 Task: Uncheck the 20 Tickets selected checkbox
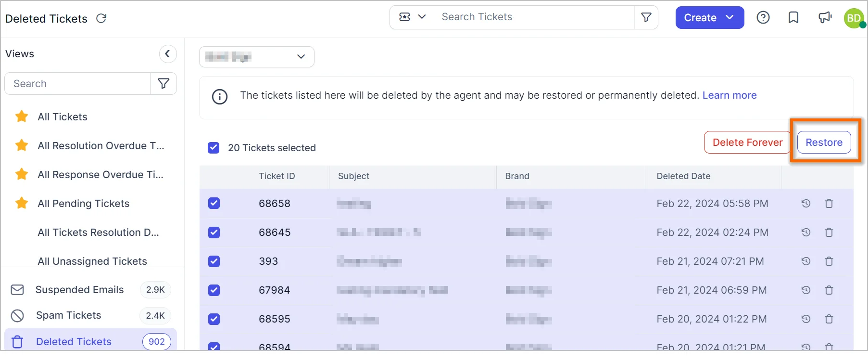pos(214,148)
